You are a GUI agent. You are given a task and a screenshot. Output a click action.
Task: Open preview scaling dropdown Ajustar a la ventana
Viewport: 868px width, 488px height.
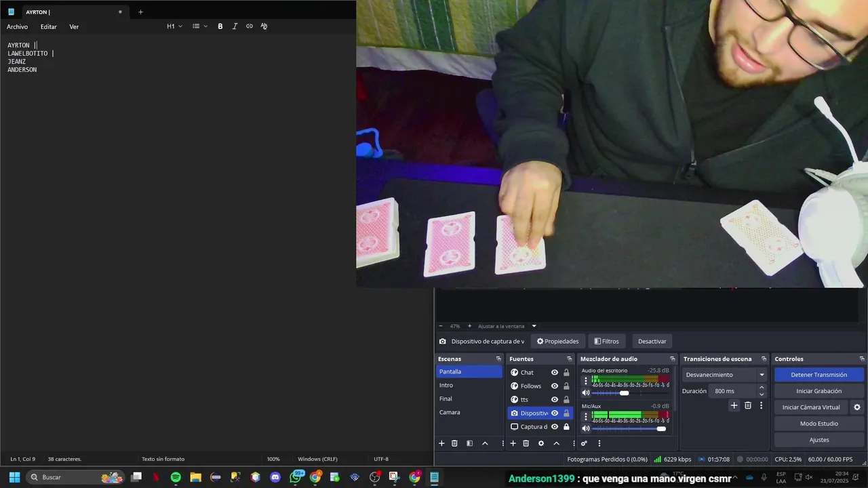coord(507,326)
